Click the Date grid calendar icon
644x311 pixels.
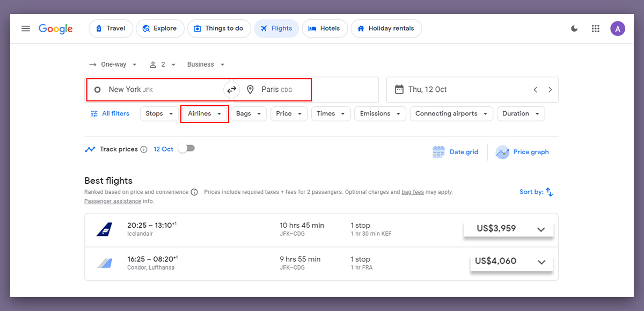pos(438,152)
